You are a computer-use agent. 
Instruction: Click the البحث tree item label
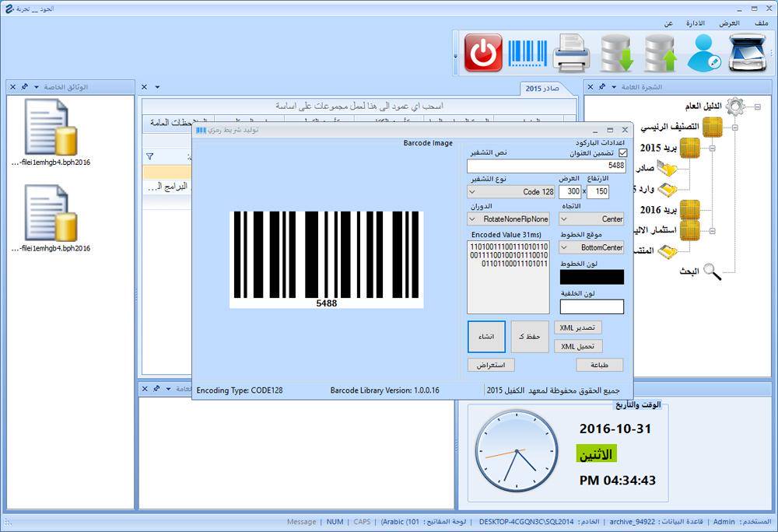coord(689,271)
